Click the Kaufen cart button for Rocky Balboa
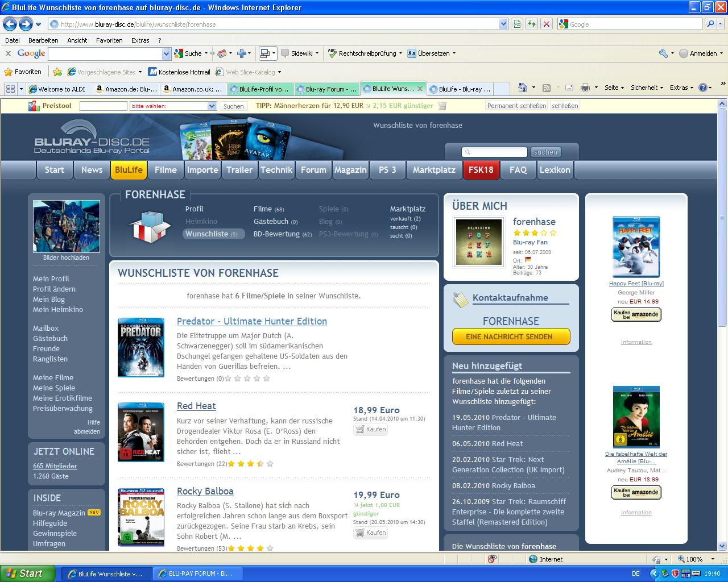Viewport: 728px width, 582px height. click(370, 533)
